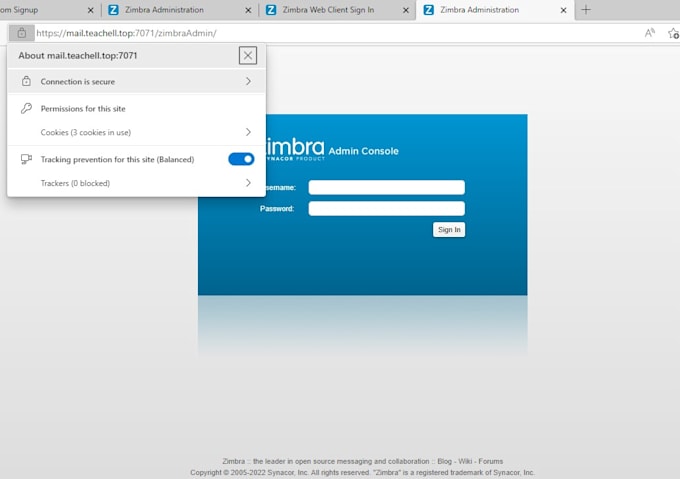Click the Zimbra favicon on the active Administration tab
Viewport: 680px width, 479px height.
pyautogui.click(x=428, y=10)
